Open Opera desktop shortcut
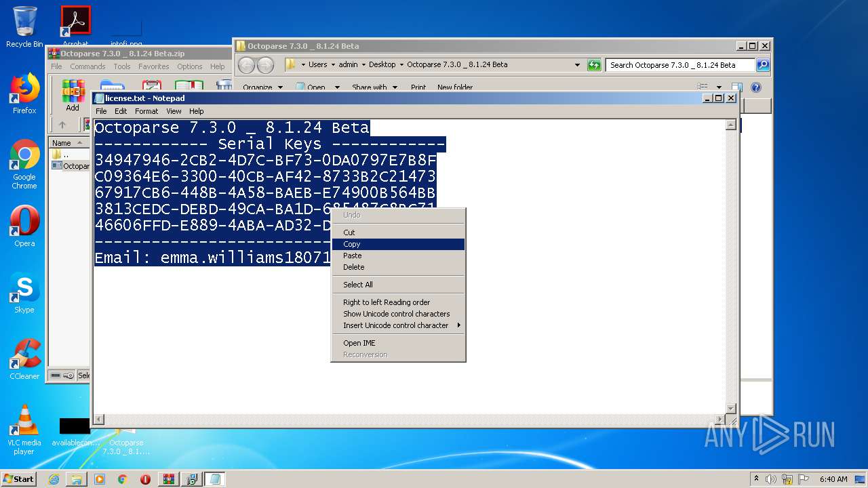 pyautogui.click(x=24, y=226)
